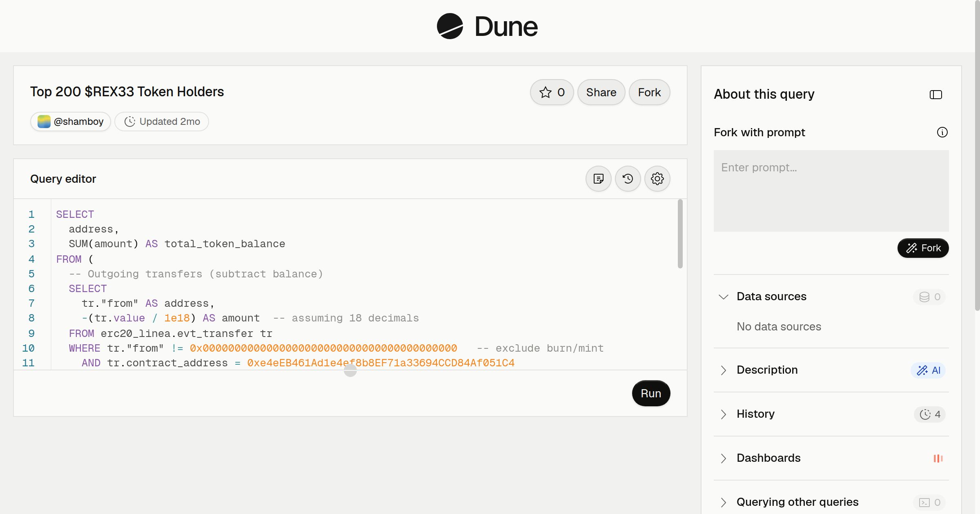Click the History count badge showing 4

930,414
